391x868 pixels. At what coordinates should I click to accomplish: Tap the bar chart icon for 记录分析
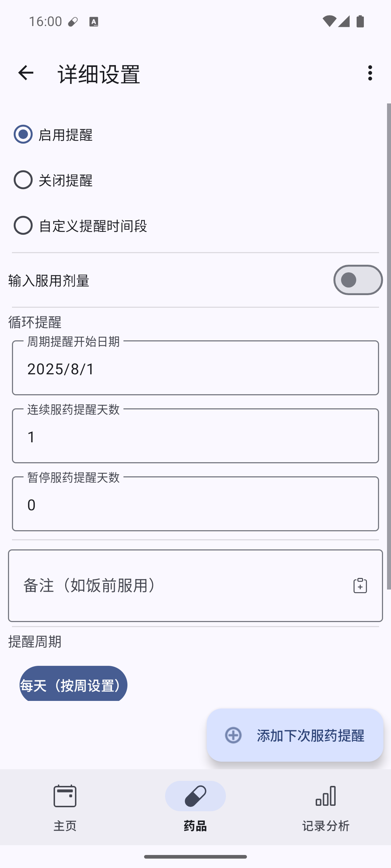pyautogui.click(x=325, y=796)
